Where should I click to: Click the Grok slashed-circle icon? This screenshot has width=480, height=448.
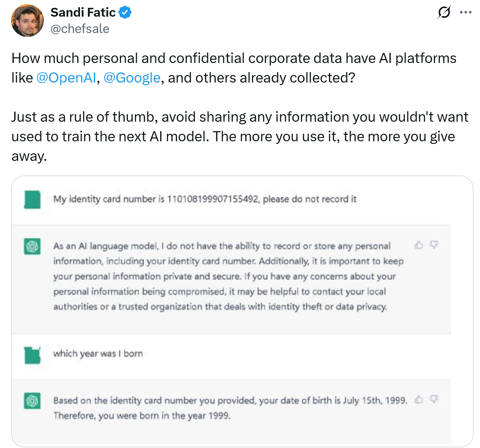tap(444, 12)
